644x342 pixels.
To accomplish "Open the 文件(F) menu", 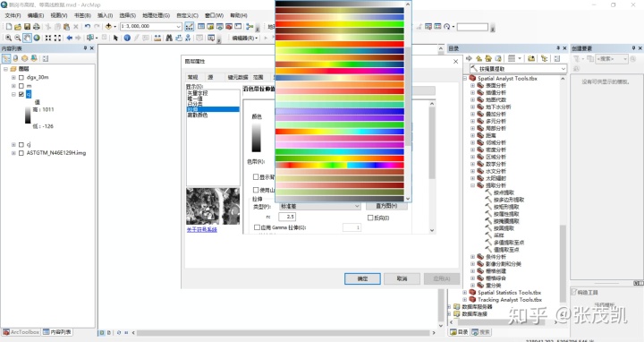I will click(13, 15).
